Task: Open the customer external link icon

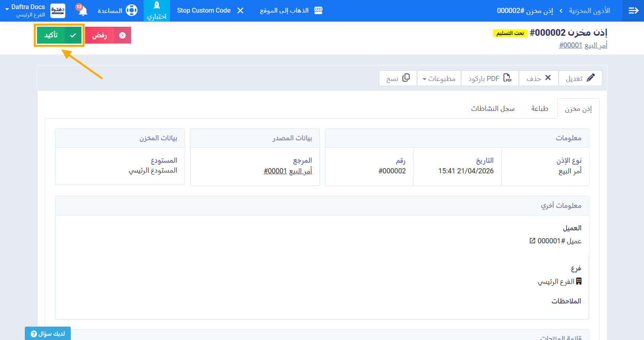Action: coord(532,241)
